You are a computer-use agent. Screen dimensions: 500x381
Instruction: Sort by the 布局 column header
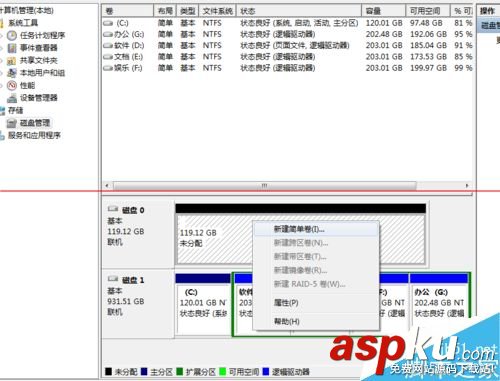pos(165,11)
